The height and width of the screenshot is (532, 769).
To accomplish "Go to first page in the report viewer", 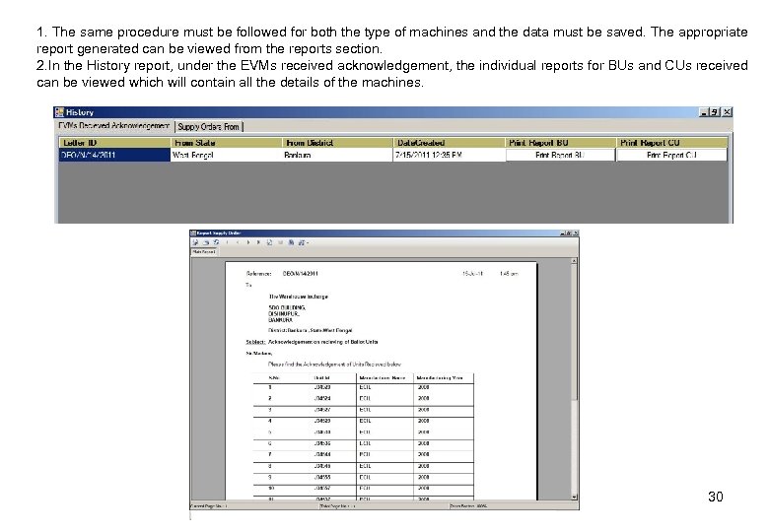I will pos(227,242).
